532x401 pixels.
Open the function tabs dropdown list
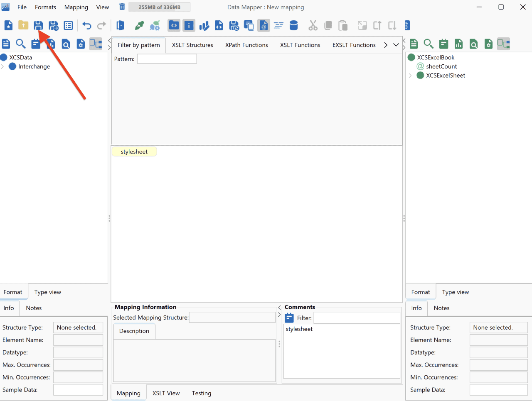tap(396, 45)
